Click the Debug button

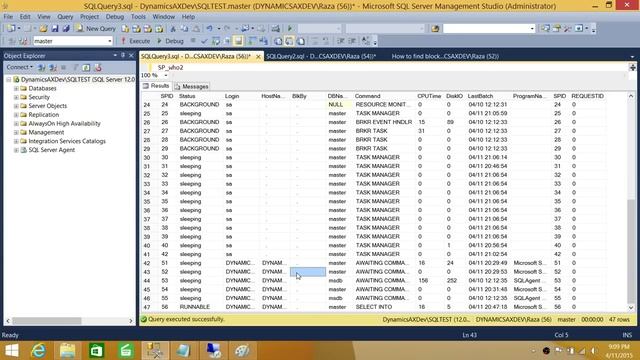(170, 41)
